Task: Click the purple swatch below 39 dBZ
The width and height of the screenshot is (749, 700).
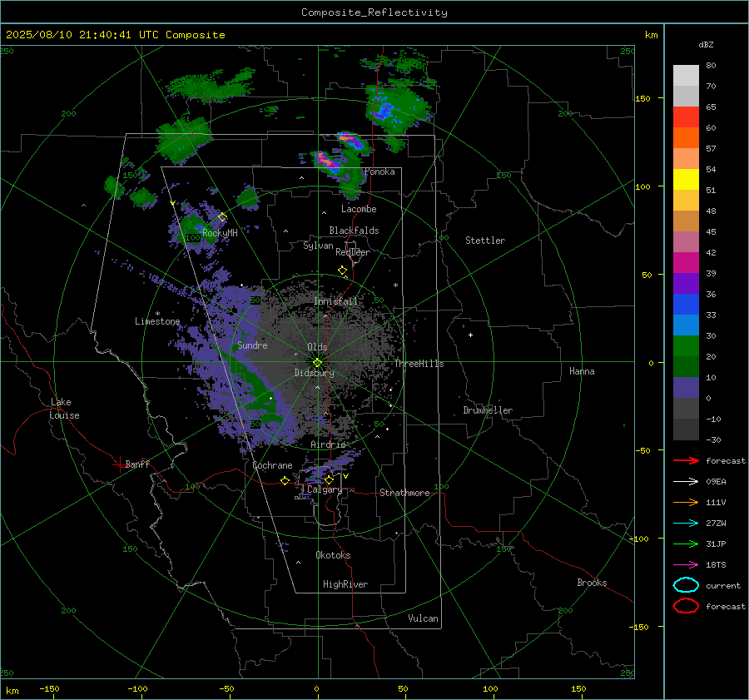Action: 686,283
